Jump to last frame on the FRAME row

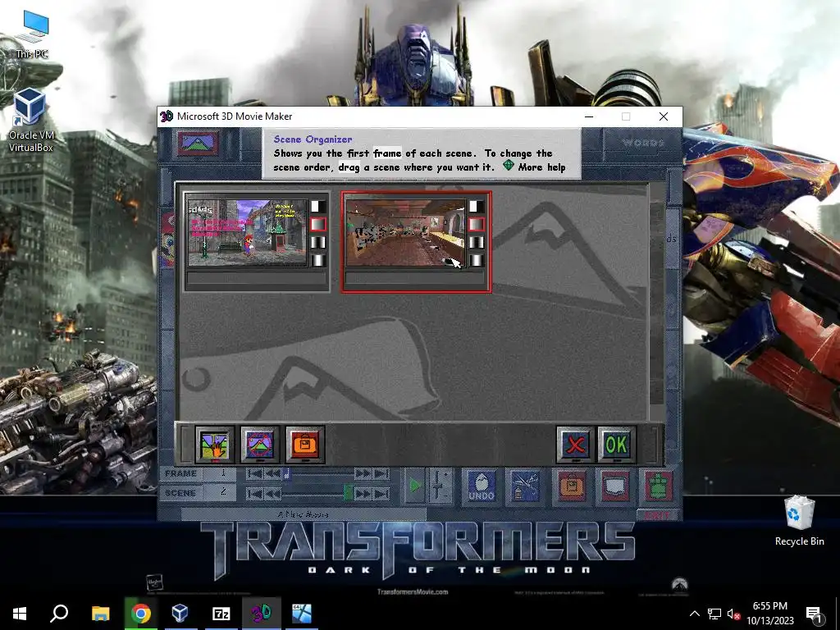pos(381,473)
